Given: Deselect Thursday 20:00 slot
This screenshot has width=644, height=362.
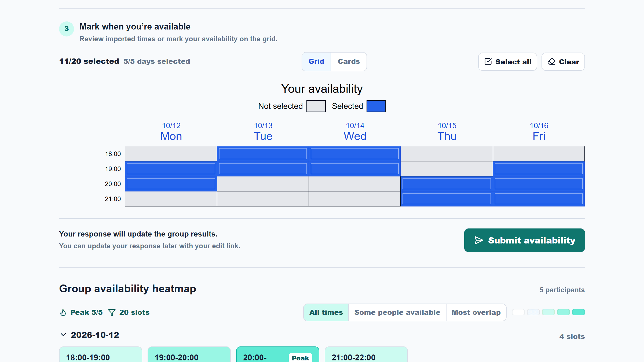Looking at the screenshot, I should 447,184.
